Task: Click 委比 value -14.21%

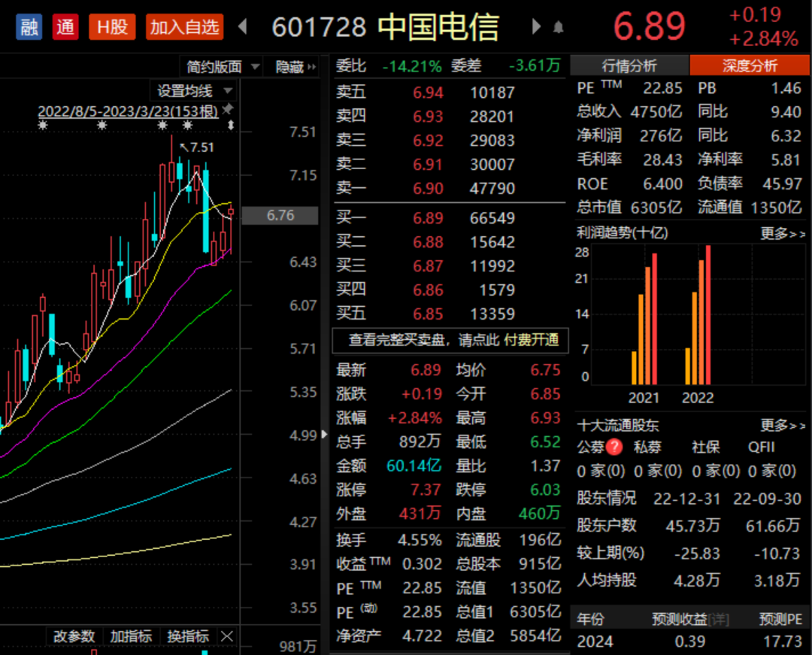Action: coord(412,66)
